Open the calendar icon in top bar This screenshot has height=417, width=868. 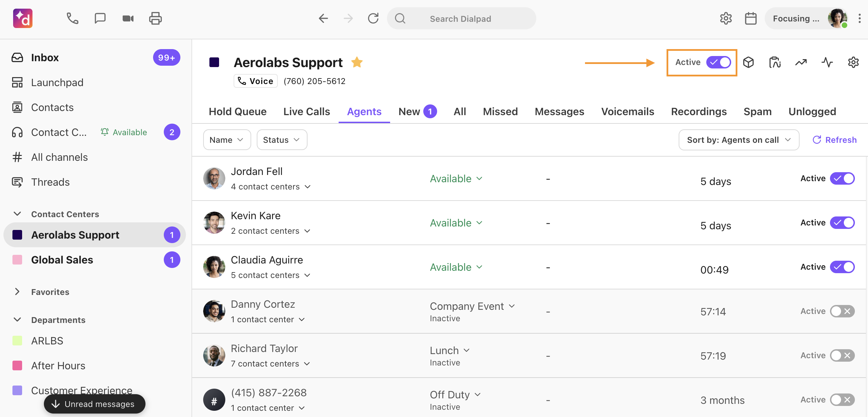point(751,18)
